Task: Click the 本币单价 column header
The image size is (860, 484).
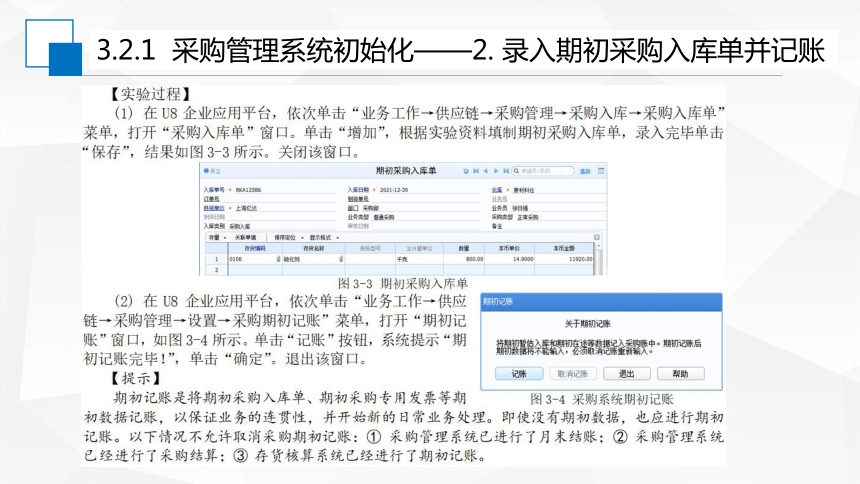Action: point(510,249)
